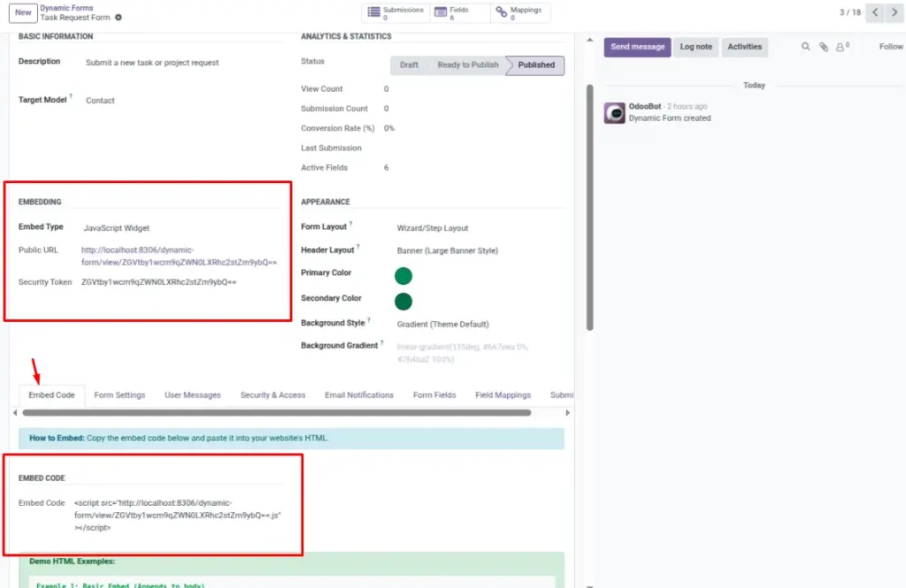Click the Active Fields value 6
906x588 pixels.
[x=386, y=167]
